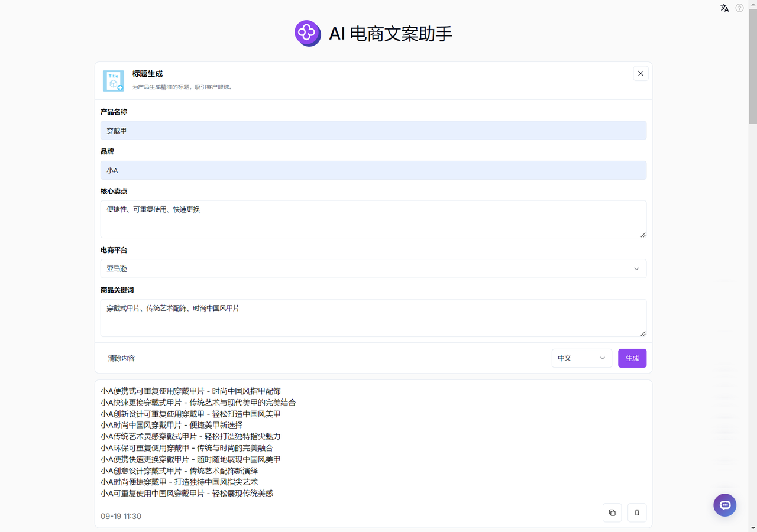
Task: Delete the generated result with trash icon
Action: point(637,512)
